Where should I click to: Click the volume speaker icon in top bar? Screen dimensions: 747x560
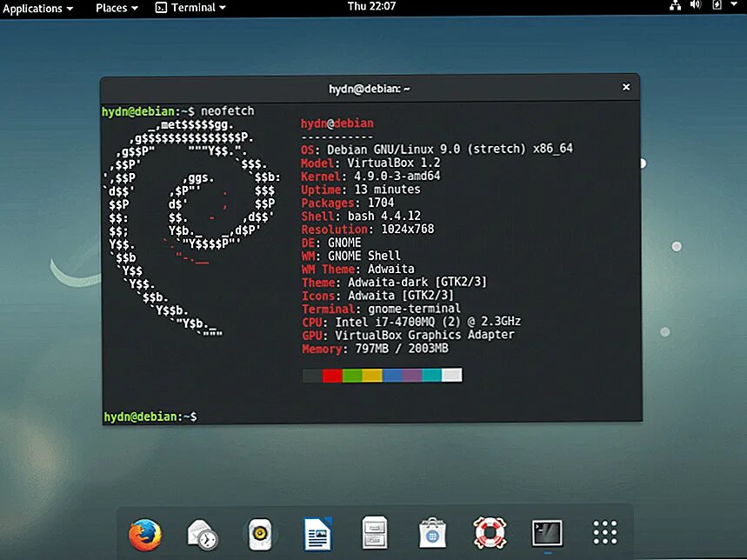point(696,5)
